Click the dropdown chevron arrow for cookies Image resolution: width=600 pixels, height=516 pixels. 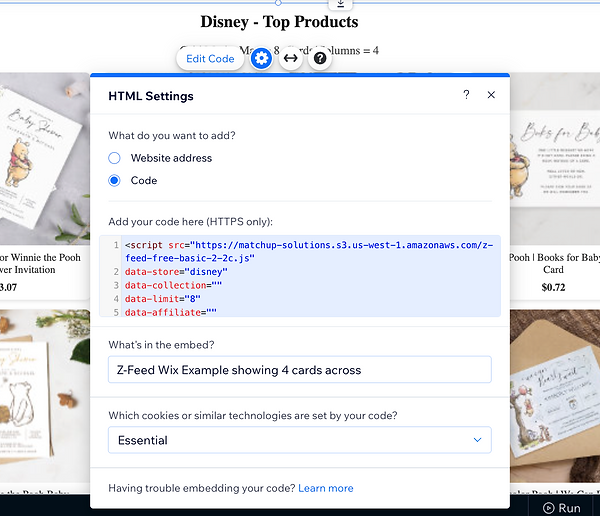coord(477,440)
